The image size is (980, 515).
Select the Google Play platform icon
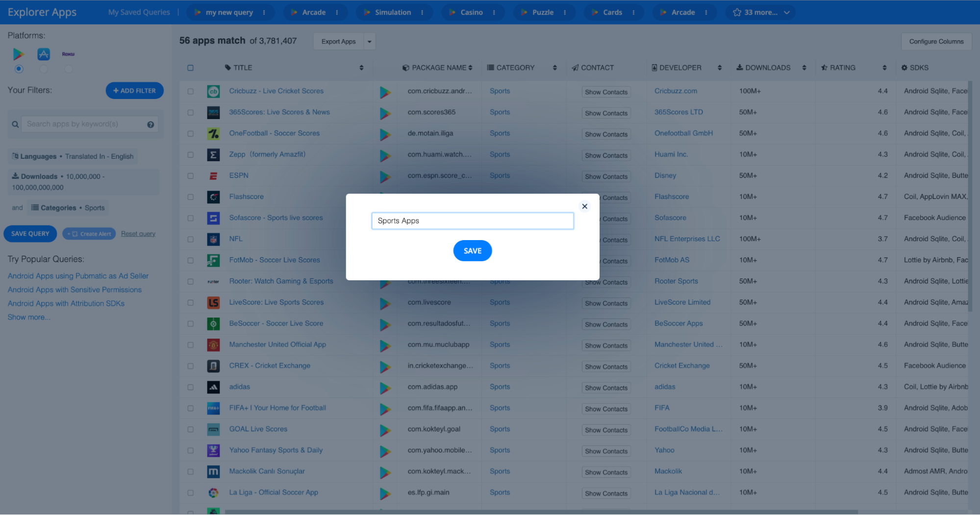[x=18, y=54]
